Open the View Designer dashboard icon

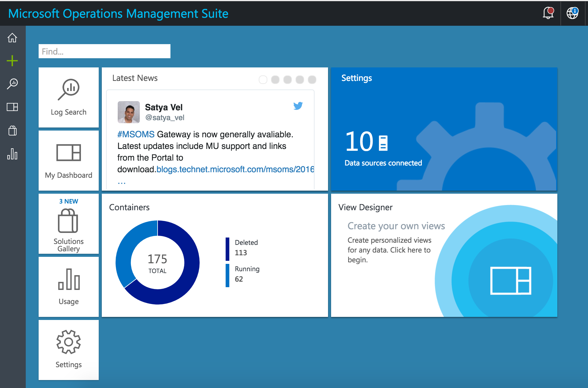(x=511, y=281)
